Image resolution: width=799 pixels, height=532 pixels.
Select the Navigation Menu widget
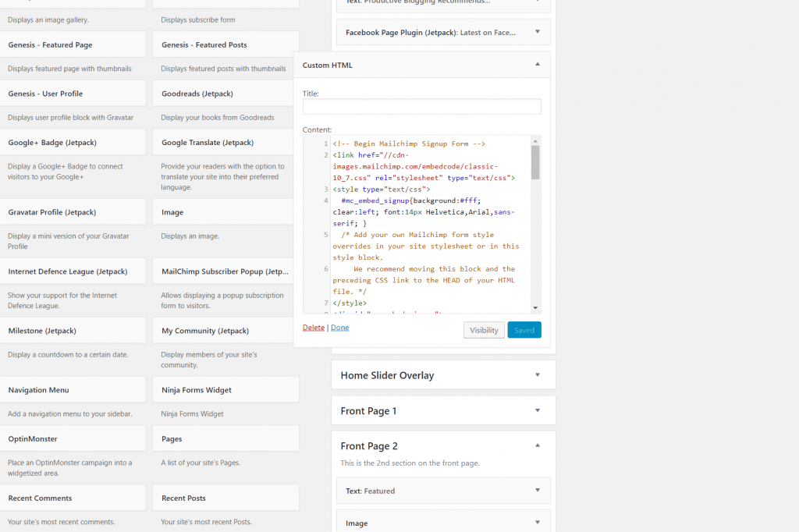tap(73, 390)
